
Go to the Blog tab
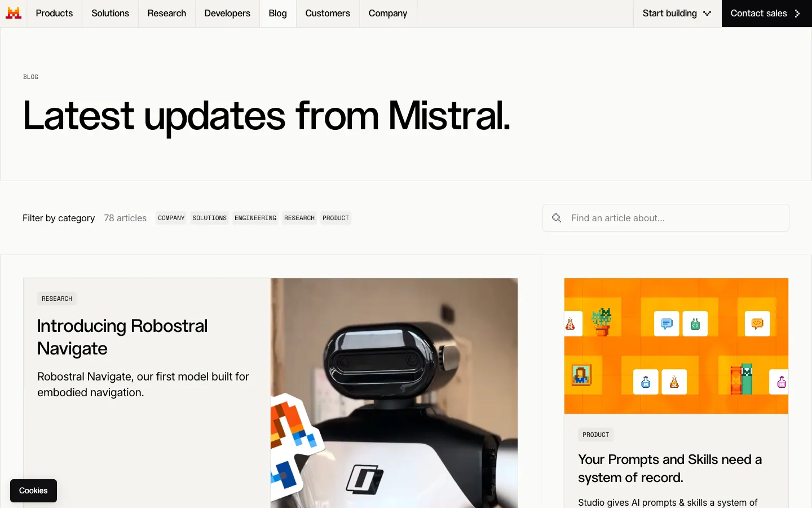(x=277, y=13)
